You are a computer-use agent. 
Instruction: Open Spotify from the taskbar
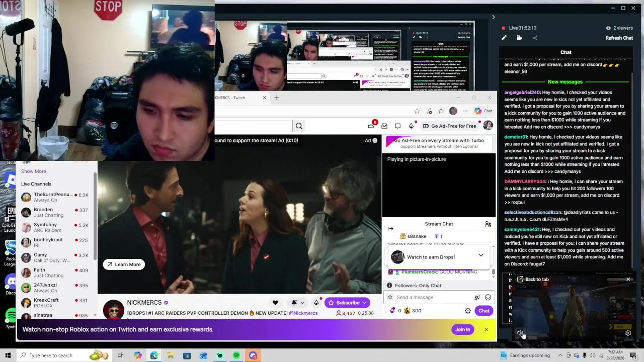point(236,355)
